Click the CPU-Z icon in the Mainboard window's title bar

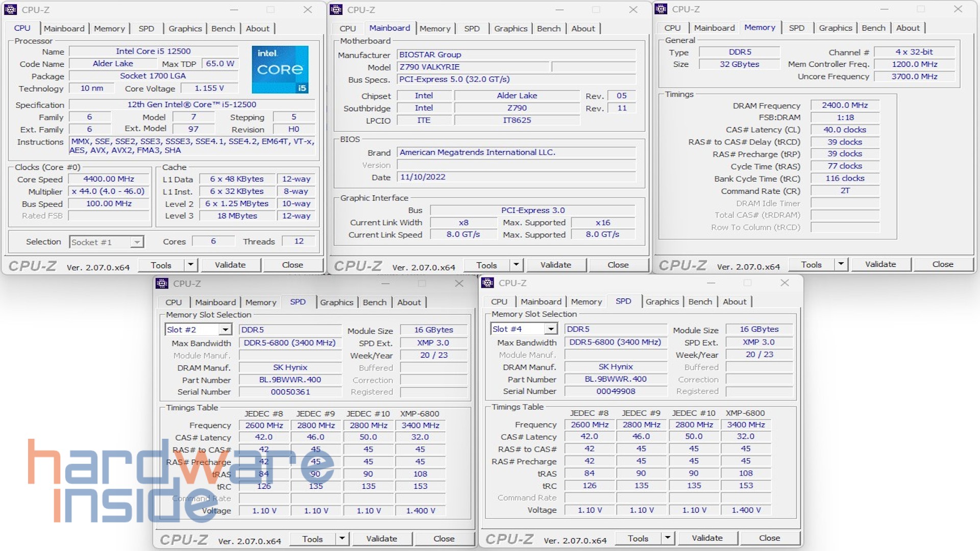pyautogui.click(x=336, y=10)
